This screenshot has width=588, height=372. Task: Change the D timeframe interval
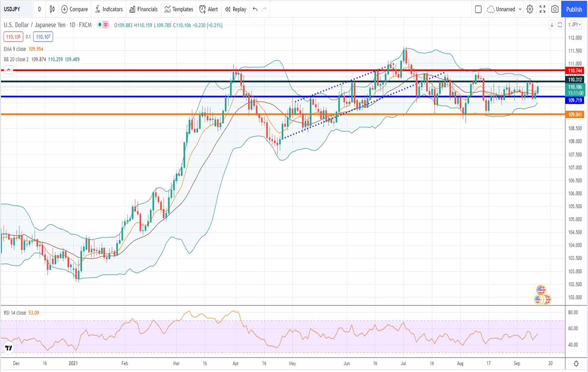click(x=39, y=9)
